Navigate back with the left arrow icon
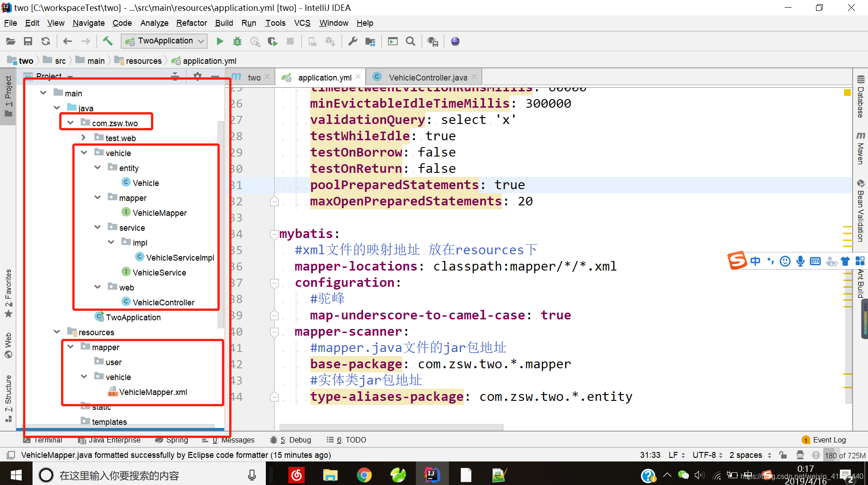The width and height of the screenshot is (868, 485). [67, 41]
